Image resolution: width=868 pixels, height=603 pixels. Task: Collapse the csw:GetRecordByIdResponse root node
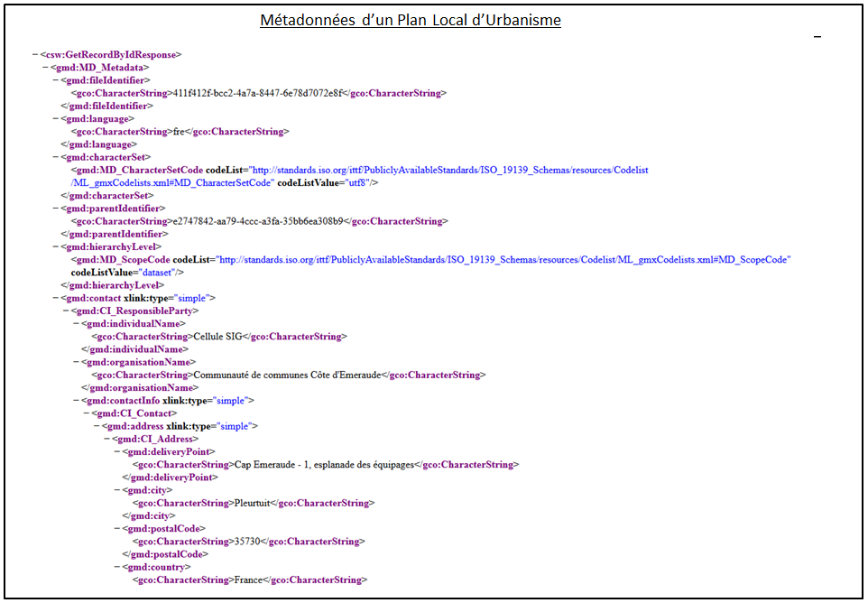34,54
